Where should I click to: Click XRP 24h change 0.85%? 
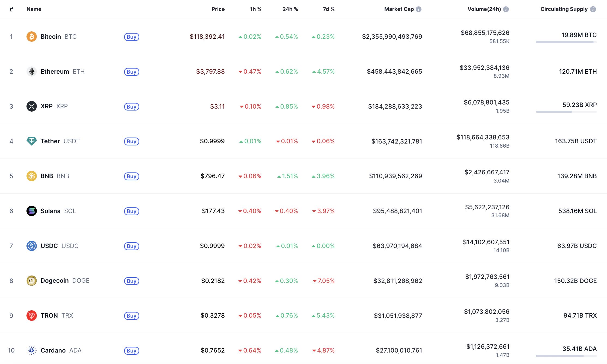(287, 106)
